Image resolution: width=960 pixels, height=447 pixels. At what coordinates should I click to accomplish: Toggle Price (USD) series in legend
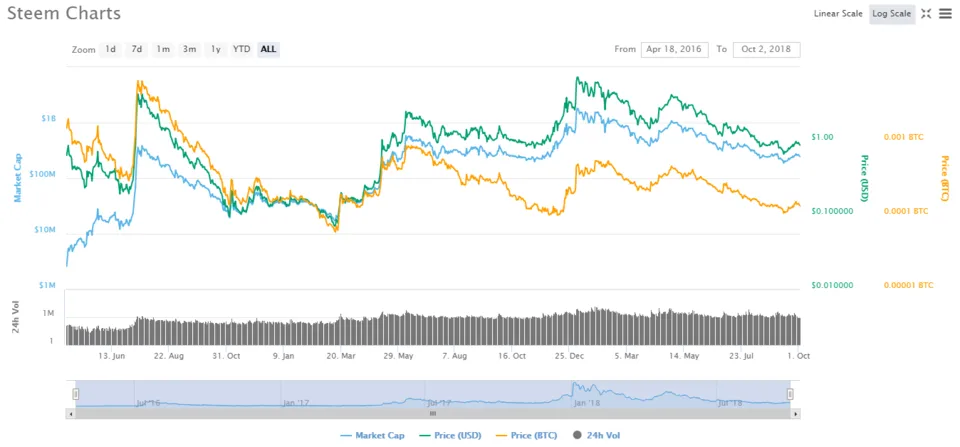[449, 435]
